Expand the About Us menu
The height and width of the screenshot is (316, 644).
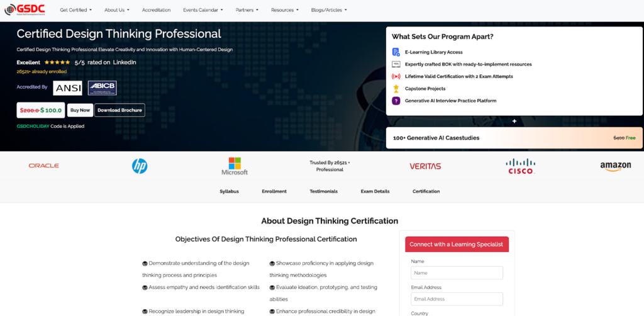(116, 10)
